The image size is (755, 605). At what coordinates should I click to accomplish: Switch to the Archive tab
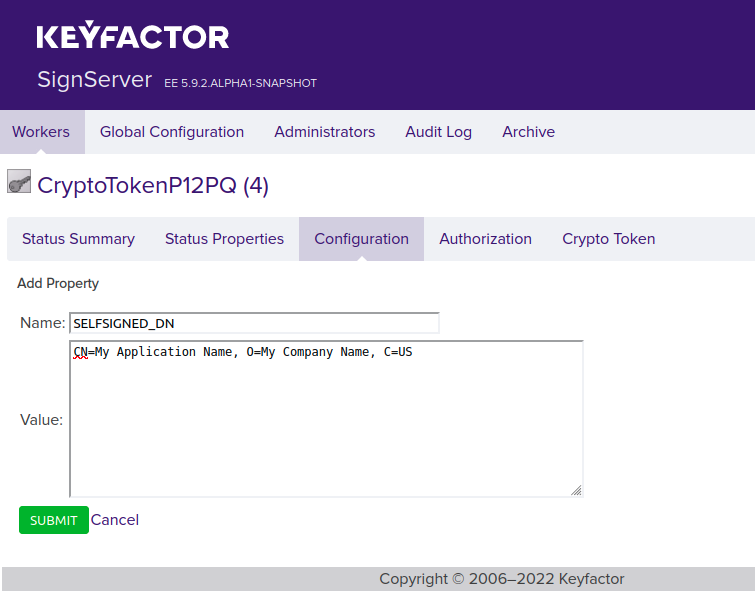point(528,132)
